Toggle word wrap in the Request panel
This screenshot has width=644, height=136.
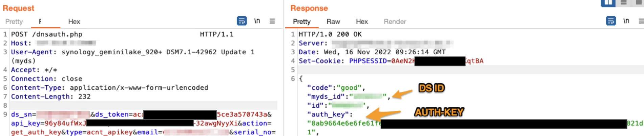click(241, 21)
